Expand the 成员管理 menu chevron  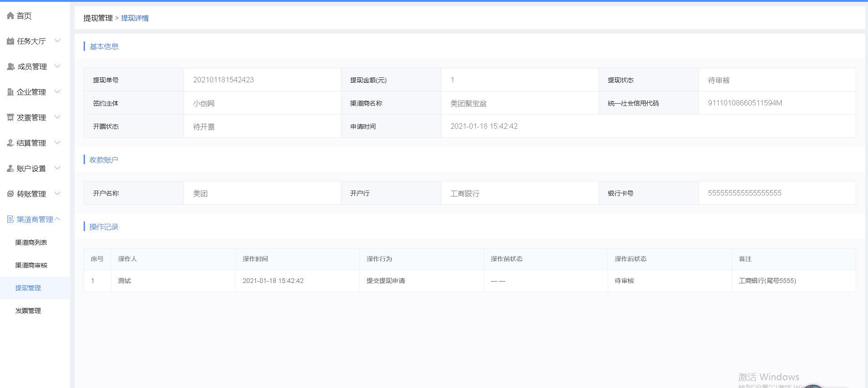click(57, 66)
